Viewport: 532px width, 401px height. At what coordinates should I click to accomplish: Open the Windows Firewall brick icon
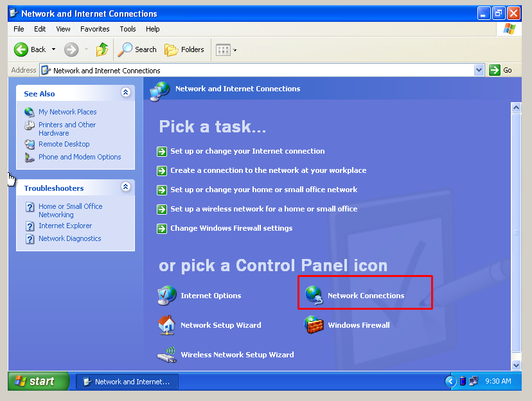(x=314, y=325)
